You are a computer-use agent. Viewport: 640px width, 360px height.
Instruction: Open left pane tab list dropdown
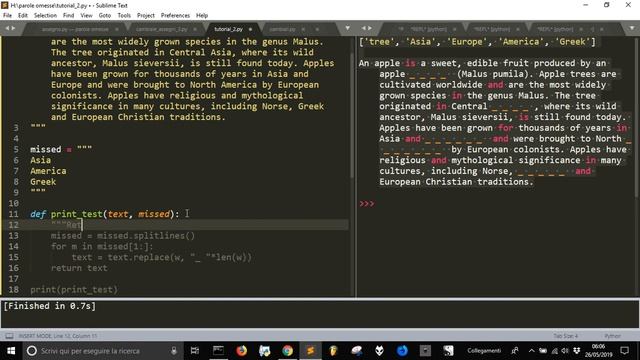click(x=347, y=28)
